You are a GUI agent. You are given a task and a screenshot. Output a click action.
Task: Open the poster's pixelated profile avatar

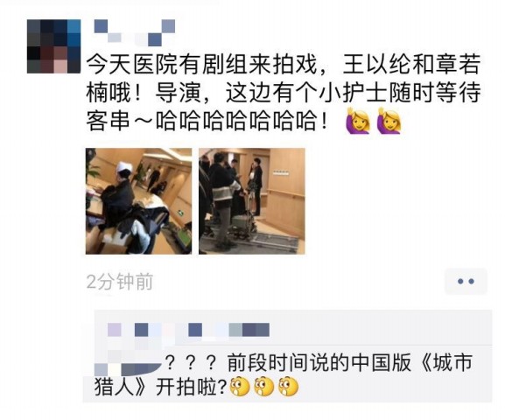click(53, 46)
